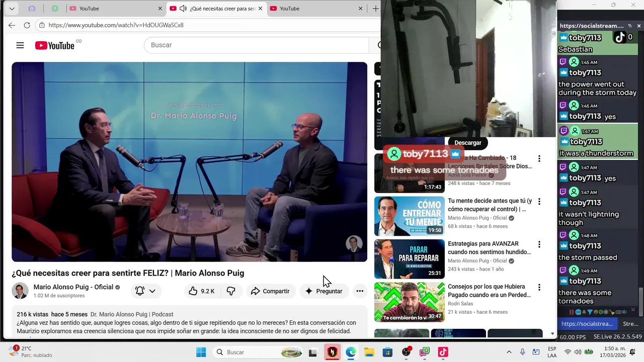Viewport: 644px width, 362px height.
Task: Open 'Parar para reparar' thumbnail
Action: click(410, 259)
